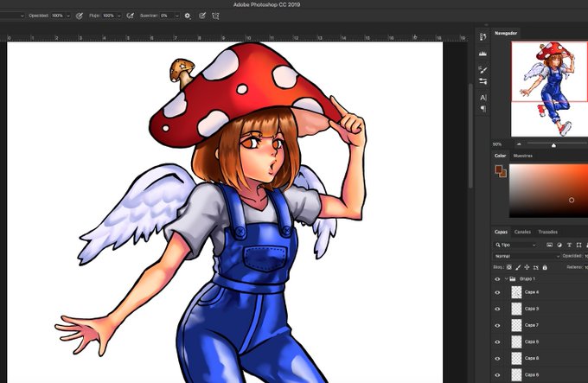The image size is (588, 383).
Task: Hide layer Capa 7
Action: 497,325
